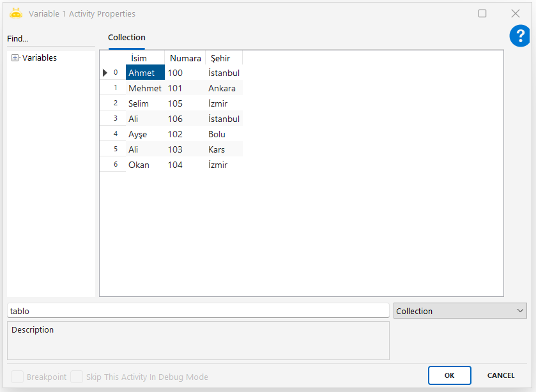Image resolution: width=536 pixels, height=392 pixels.
Task: Open the Collection type dropdown
Action: 459,311
